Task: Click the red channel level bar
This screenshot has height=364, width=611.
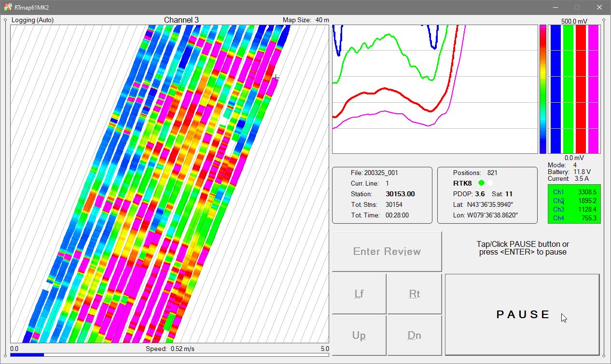Action: tap(581, 89)
